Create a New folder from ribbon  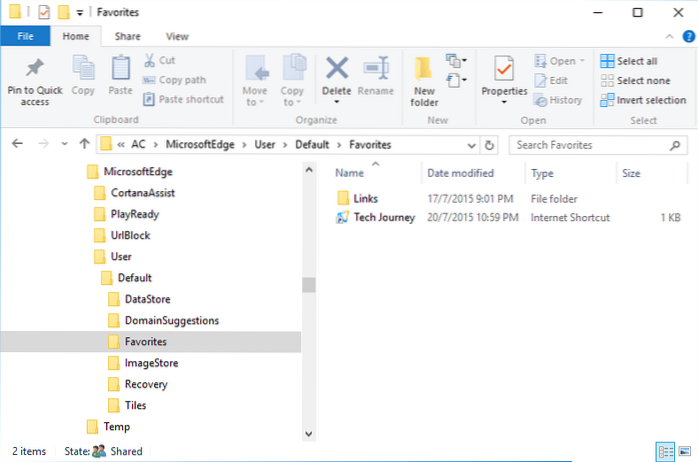tap(424, 78)
